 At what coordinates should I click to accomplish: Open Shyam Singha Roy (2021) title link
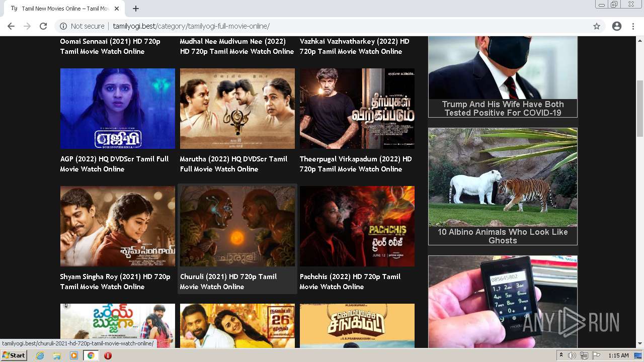pyautogui.click(x=115, y=282)
